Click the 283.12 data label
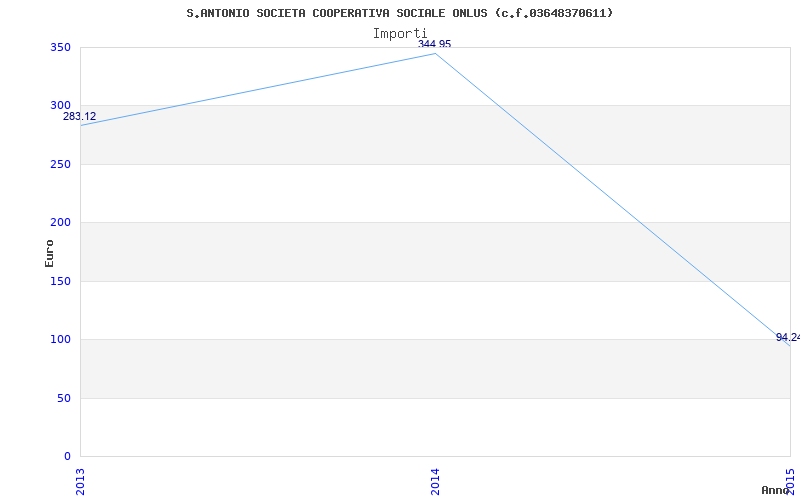 tap(80, 116)
